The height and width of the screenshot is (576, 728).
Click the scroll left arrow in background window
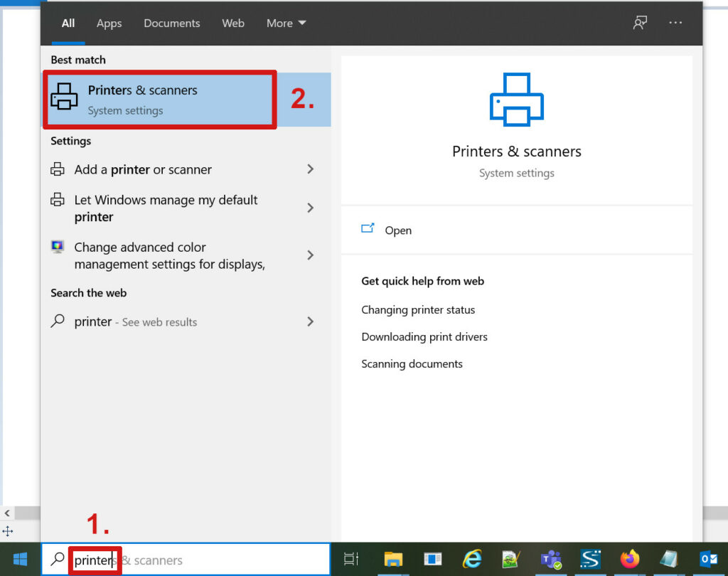pyautogui.click(x=7, y=513)
